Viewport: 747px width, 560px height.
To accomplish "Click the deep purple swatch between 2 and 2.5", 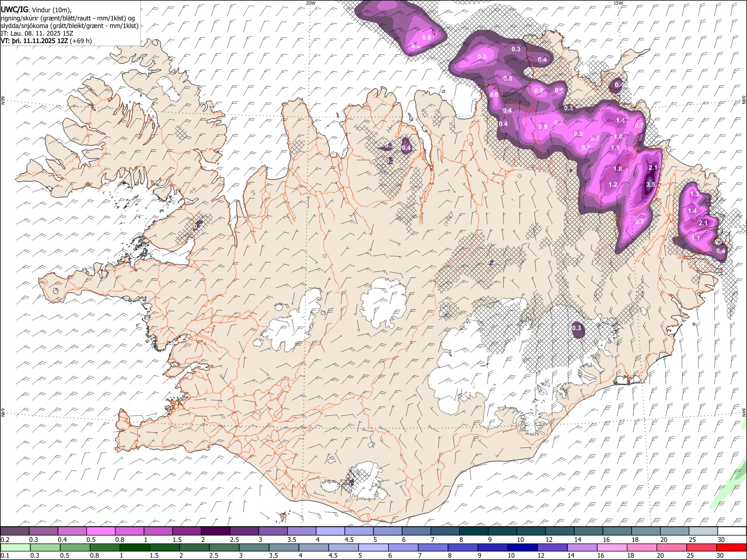I will tap(215, 531).
